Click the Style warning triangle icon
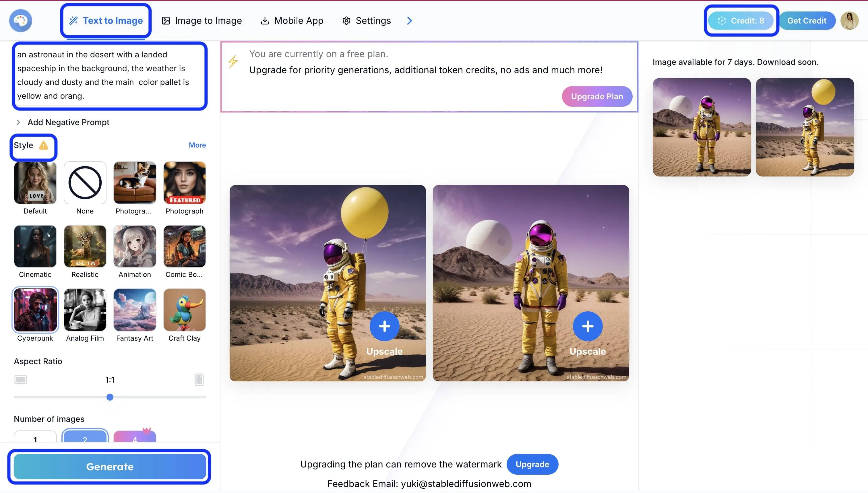Viewport: 868px width, 493px height. 43,145
